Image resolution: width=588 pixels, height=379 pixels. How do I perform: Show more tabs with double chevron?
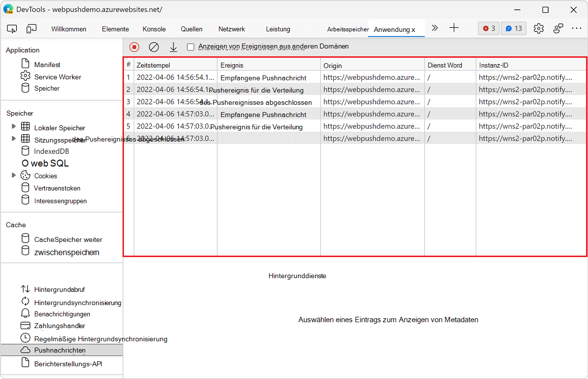(434, 28)
